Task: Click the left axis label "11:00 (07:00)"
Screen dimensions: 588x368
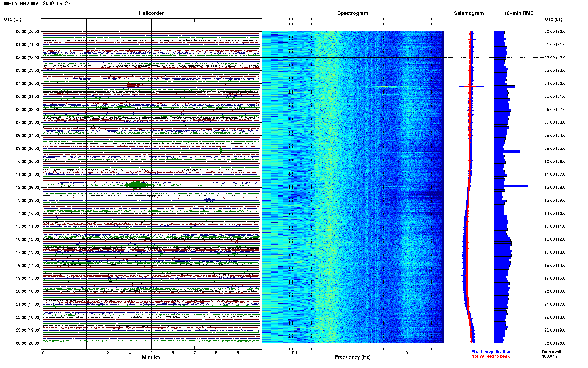Action: pos(28,174)
